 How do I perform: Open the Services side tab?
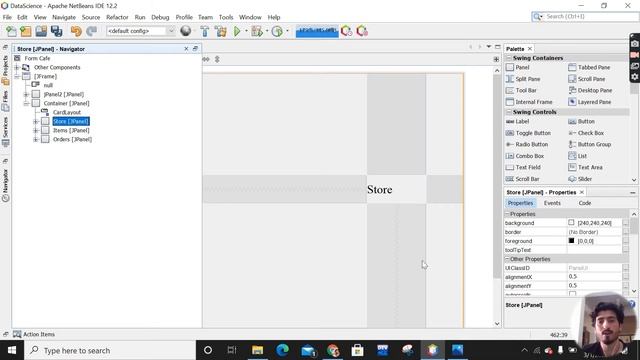(x=5, y=131)
